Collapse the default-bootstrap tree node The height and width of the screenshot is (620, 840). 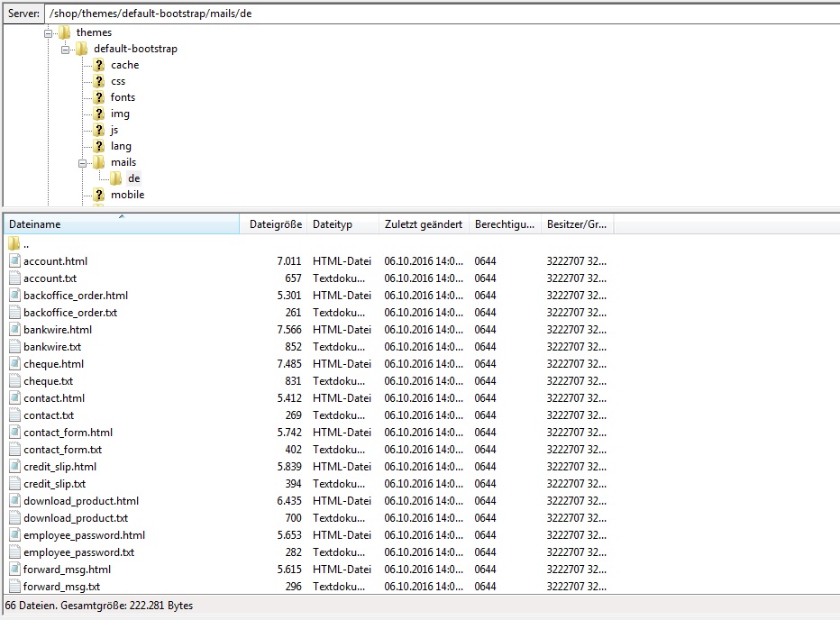click(x=66, y=50)
